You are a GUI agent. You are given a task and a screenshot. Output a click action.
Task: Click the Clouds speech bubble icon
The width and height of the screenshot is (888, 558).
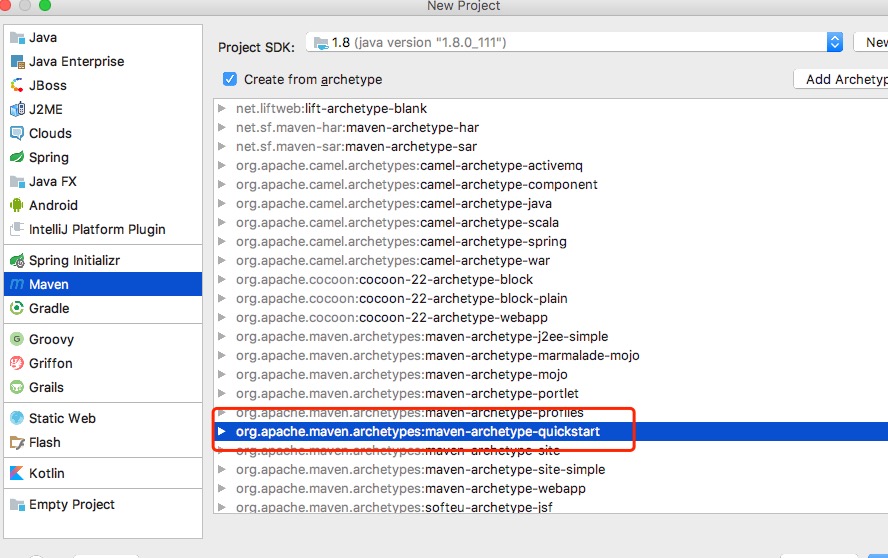(x=18, y=134)
